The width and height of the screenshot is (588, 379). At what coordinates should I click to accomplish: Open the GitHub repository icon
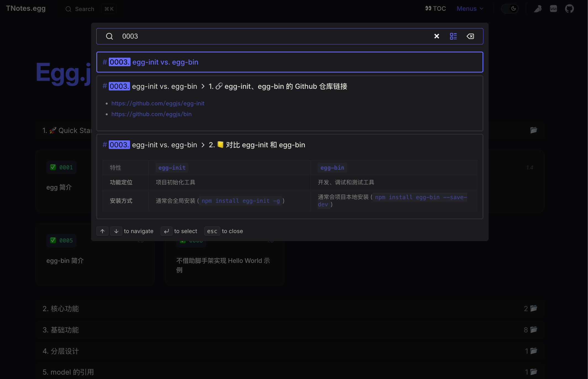point(569,9)
